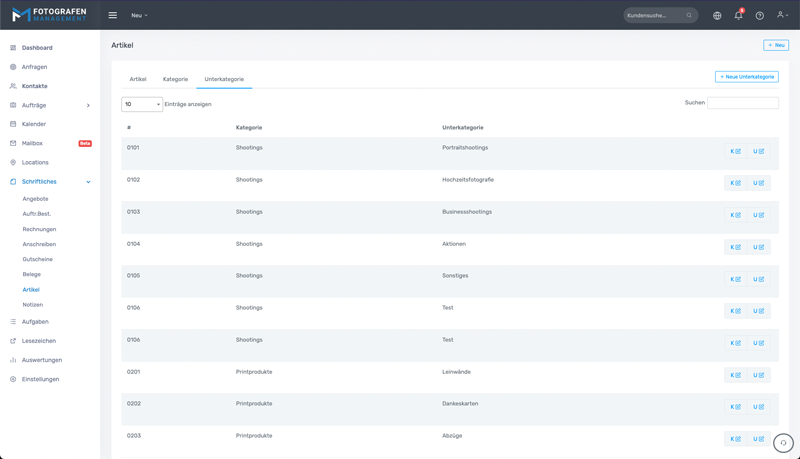Screen dimensions: 800x459
Task: Click the Neue Unterkategorie button
Action: (x=746, y=77)
